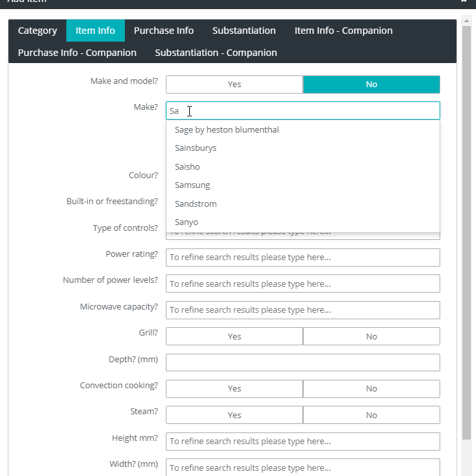The image size is (476, 476).
Task: Focus the Depth (mm) input box
Action: click(x=302, y=362)
